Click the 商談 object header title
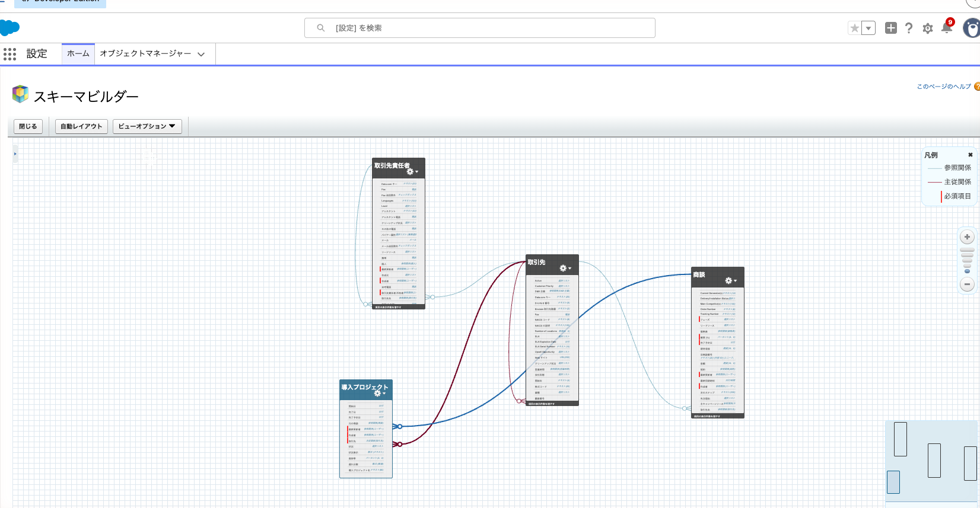This screenshot has width=980, height=508. pyautogui.click(x=699, y=274)
